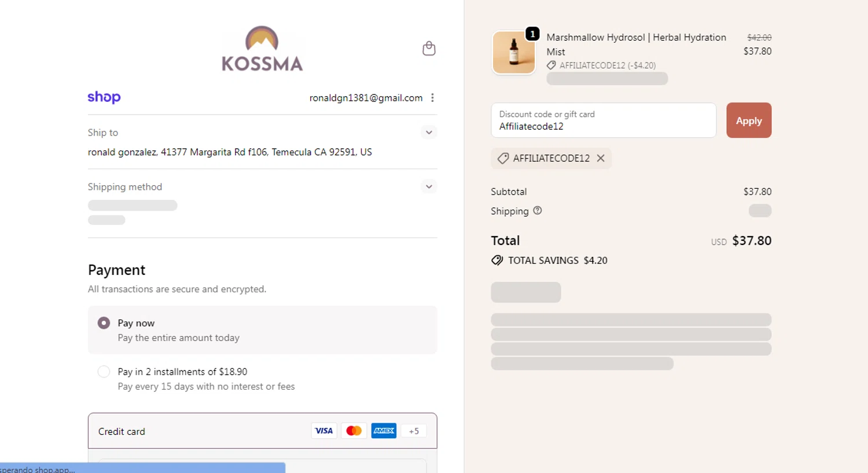
Task: Click the Visa card icon
Action: click(x=324, y=431)
